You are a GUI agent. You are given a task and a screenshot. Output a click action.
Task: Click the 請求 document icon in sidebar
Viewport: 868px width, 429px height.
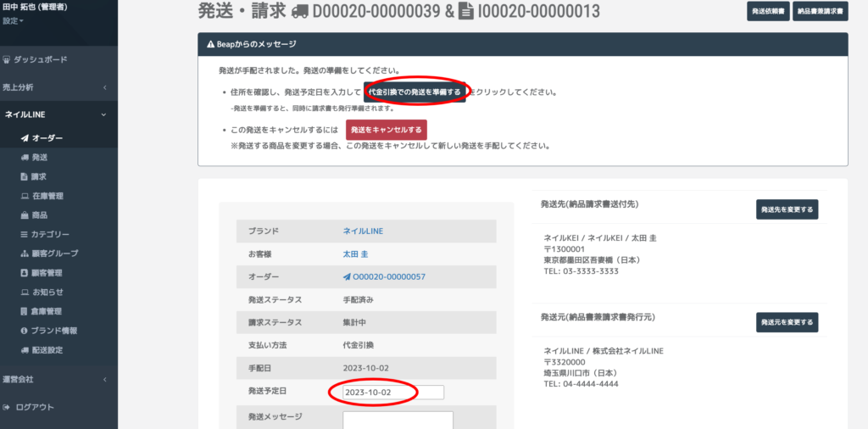tap(25, 176)
